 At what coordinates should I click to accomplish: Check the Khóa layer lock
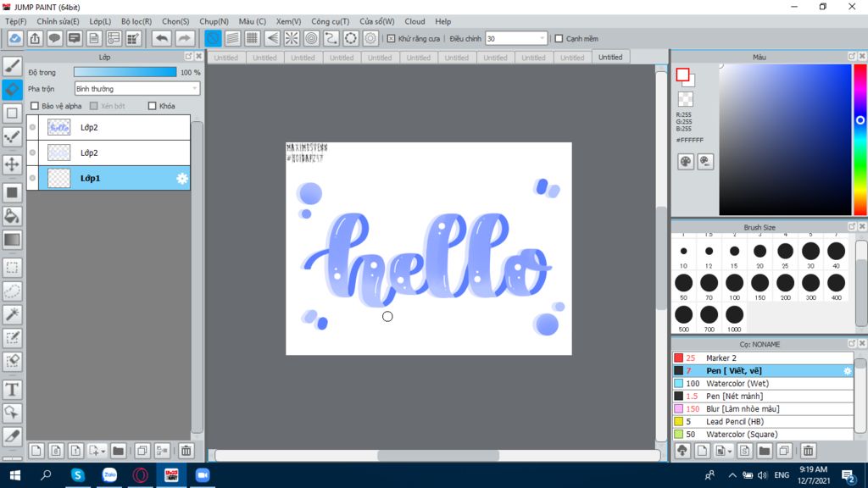153,106
